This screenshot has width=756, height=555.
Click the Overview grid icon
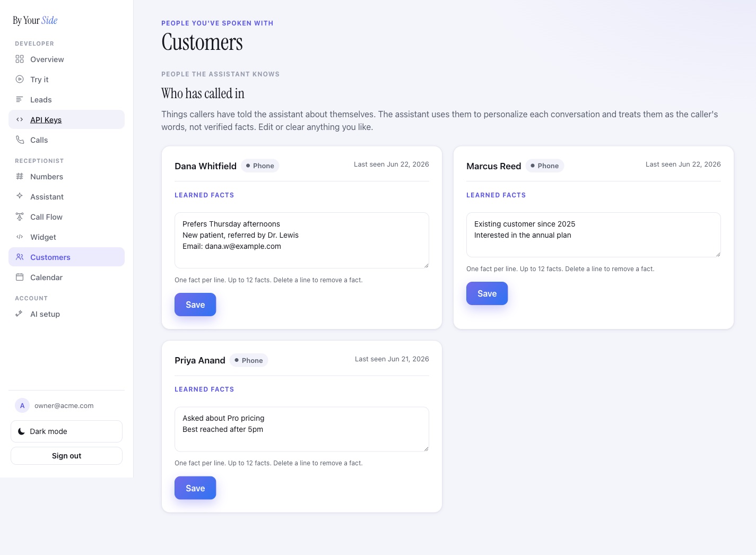20,59
